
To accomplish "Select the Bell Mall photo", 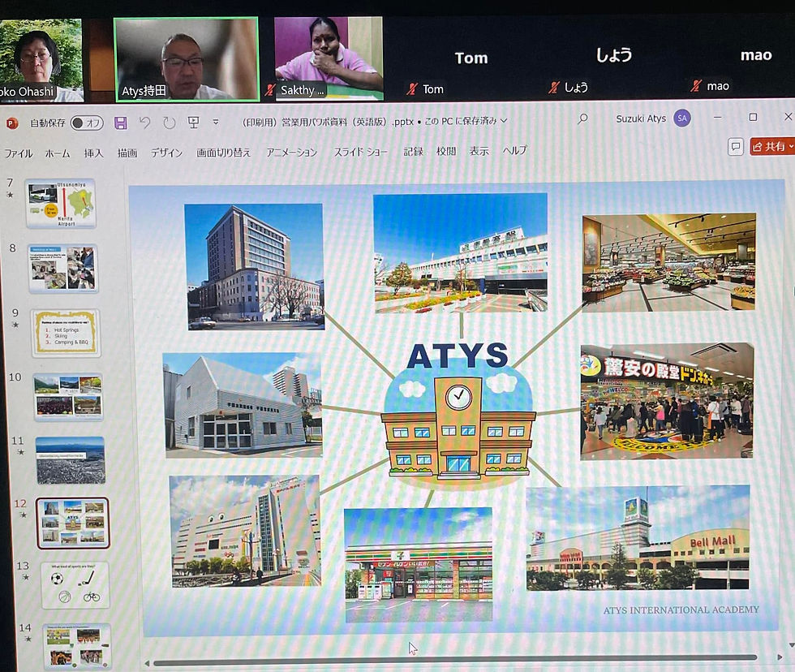I will (638, 538).
